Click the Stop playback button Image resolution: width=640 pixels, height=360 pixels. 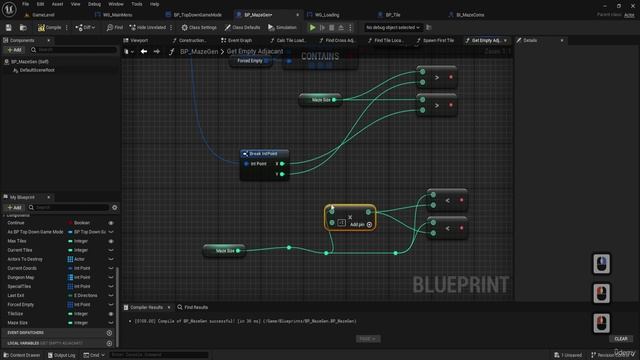[331, 27]
